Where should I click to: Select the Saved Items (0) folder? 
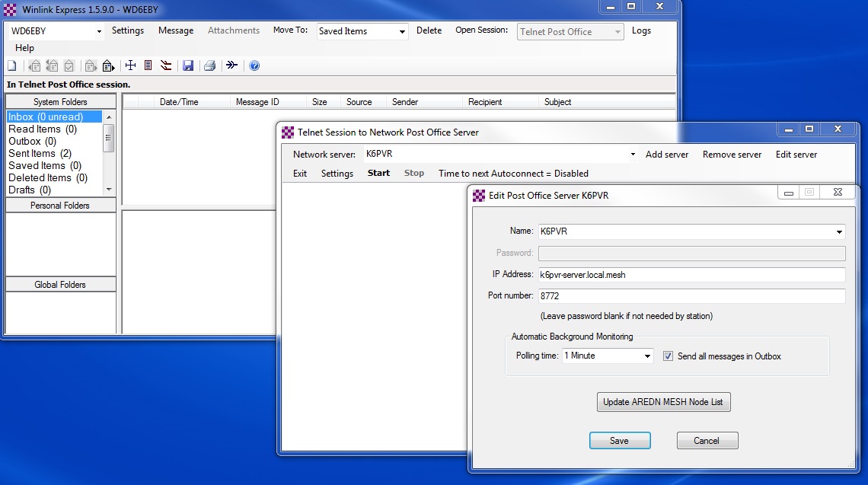point(45,165)
